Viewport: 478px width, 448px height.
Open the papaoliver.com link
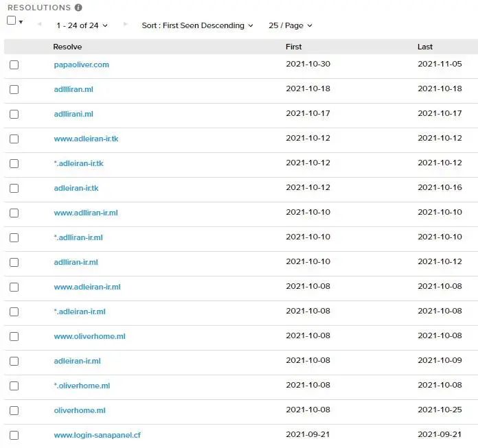[82, 64]
